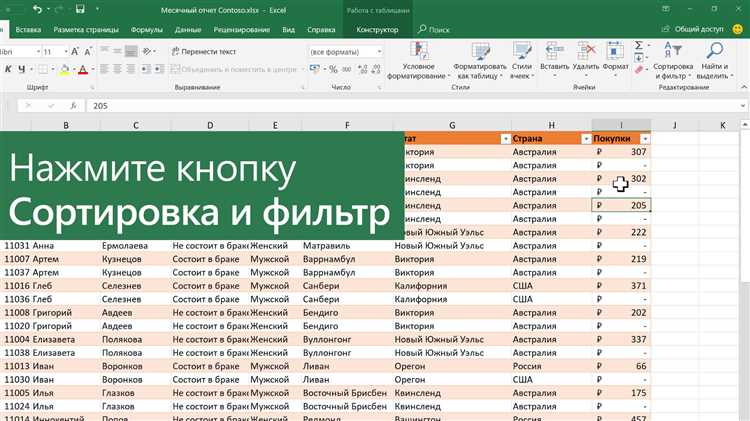The width and height of the screenshot is (750, 421).
Task: Open the Покупки column filter dropdown
Action: tap(645, 139)
